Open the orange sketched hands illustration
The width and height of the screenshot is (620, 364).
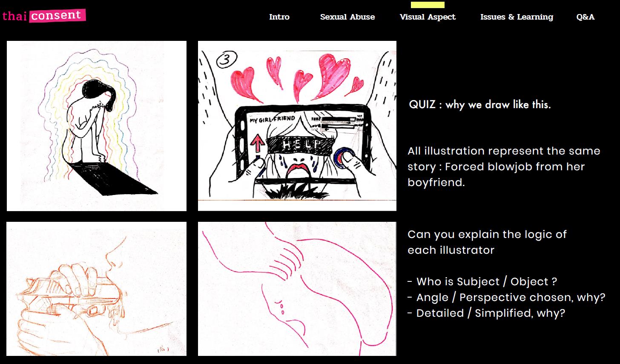[x=97, y=289]
